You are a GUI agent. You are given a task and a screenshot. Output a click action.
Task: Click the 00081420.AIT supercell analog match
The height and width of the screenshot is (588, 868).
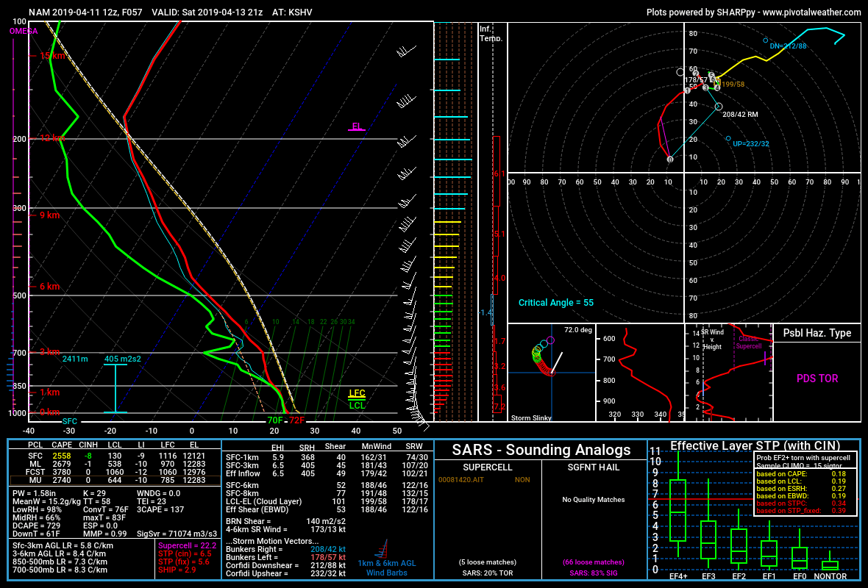coord(463,479)
